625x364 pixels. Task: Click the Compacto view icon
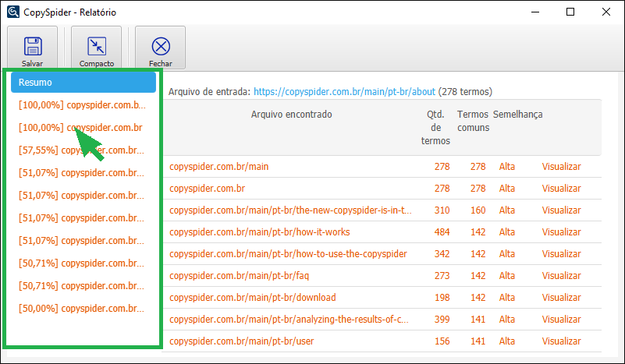tap(97, 47)
